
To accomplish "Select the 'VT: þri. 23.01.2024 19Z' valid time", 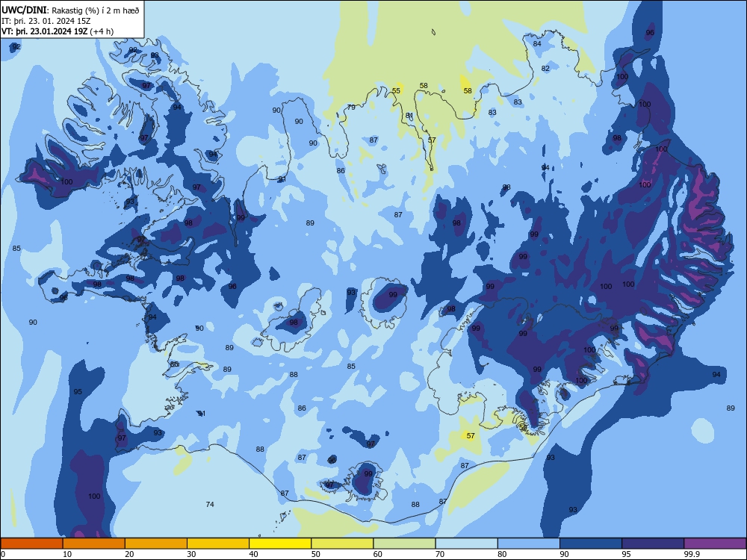I will (45, 31).
